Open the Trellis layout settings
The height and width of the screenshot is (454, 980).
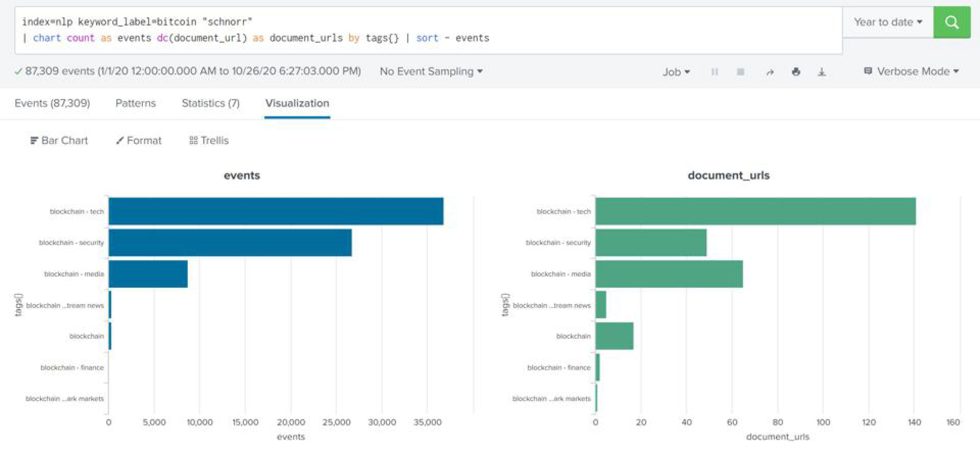[x=209, y=140]
